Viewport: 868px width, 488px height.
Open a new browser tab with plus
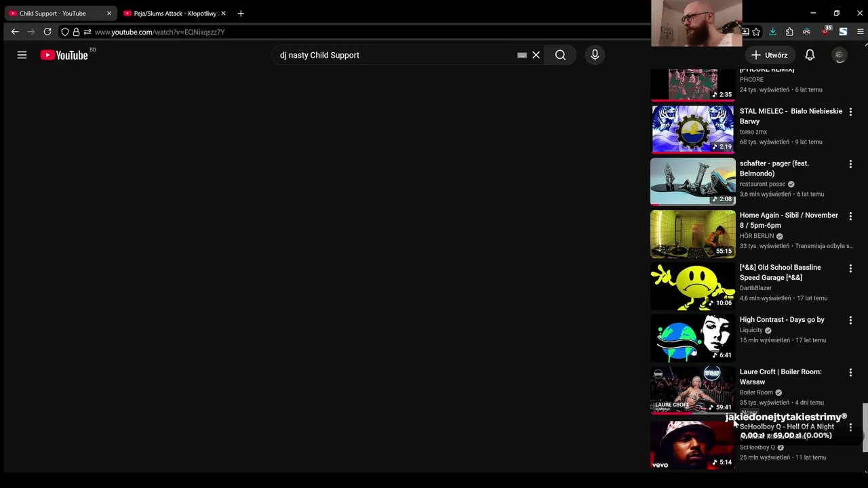pos(241,14)
